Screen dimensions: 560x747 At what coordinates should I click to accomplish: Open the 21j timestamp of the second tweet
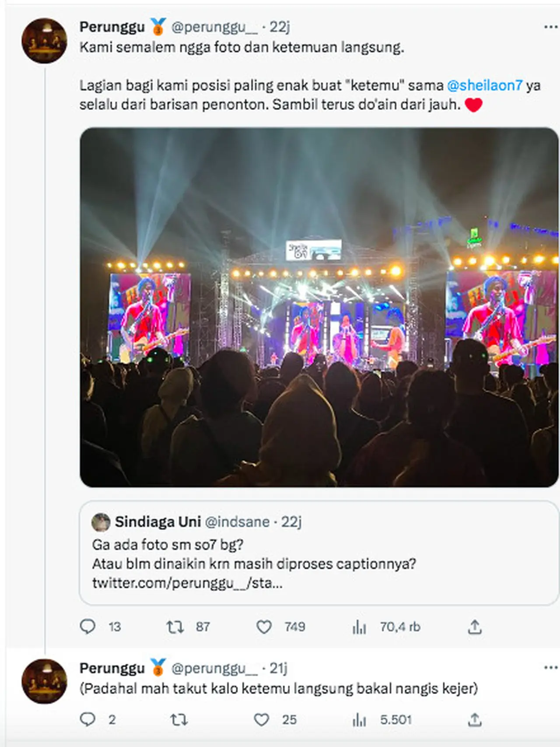click(x=278, y=668)
